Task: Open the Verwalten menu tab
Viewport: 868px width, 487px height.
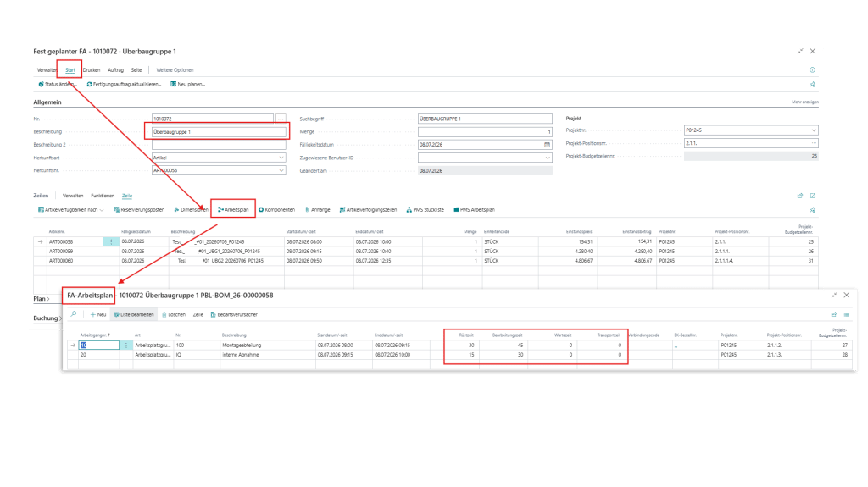Action: click(x=47, y=70)
